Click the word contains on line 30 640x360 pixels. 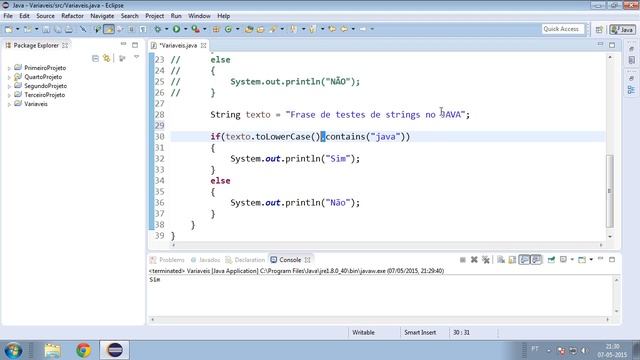(x=345, y=137)
